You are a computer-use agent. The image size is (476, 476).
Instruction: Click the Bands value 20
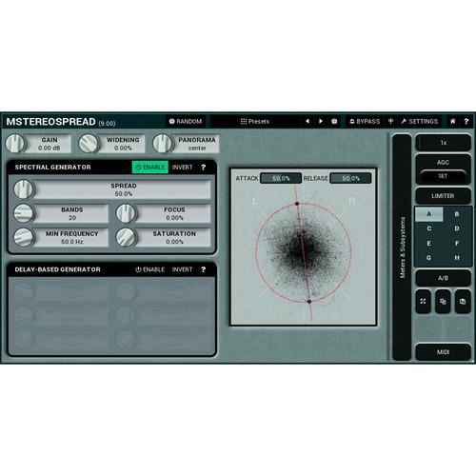point(72,218)
